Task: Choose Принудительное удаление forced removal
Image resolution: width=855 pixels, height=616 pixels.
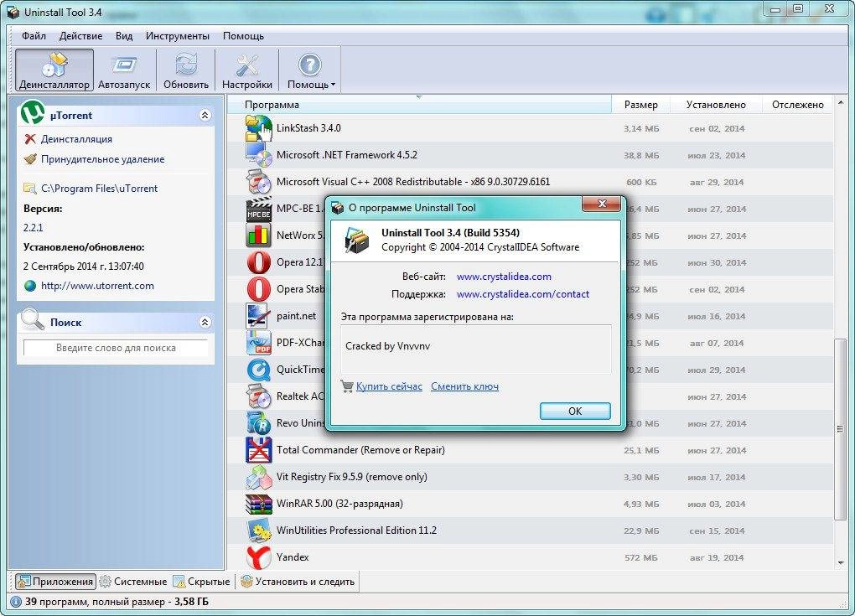Action: tap(102, 159)
